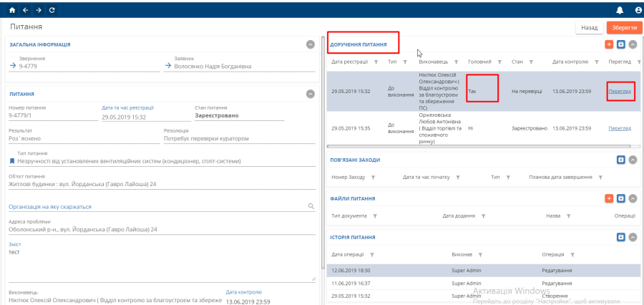
Task: Navigate back with the left arrow icon
Action: pos(25,9)
